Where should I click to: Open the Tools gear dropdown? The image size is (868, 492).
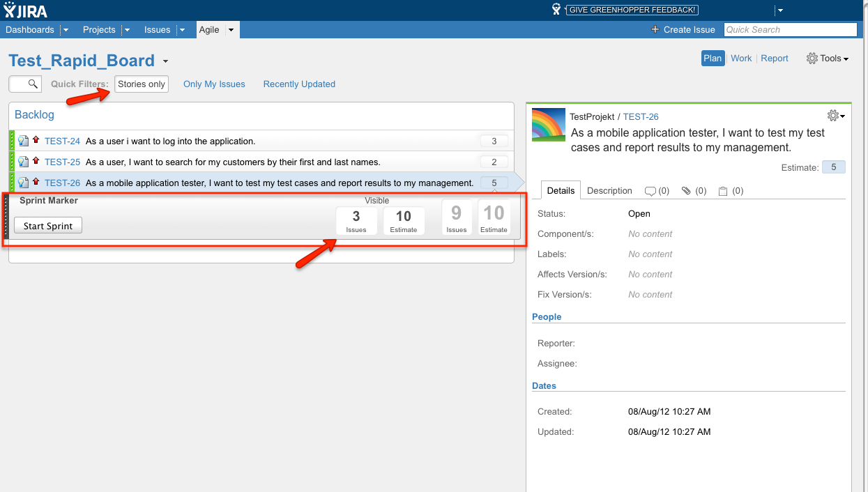pyautogui.click(x=828, y=59)
